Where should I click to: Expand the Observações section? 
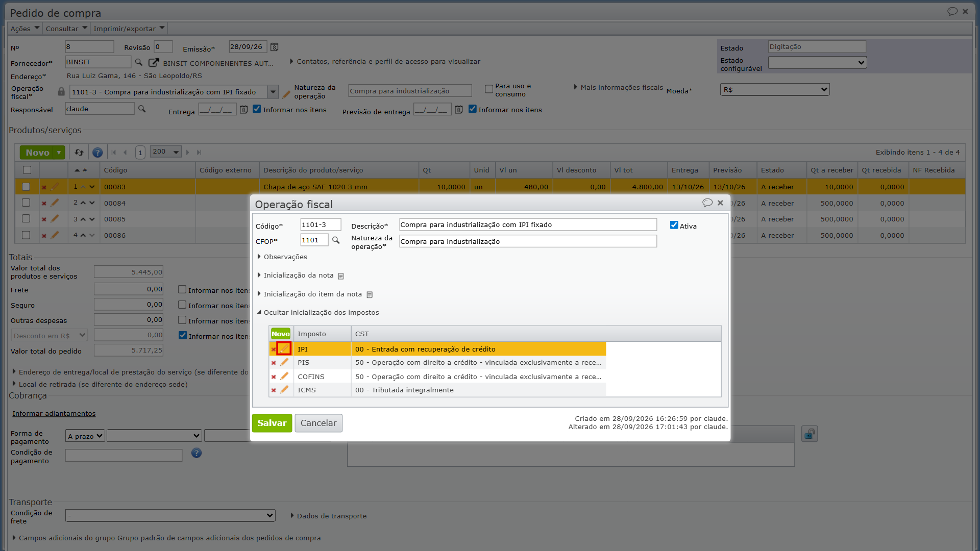point(282,257)
